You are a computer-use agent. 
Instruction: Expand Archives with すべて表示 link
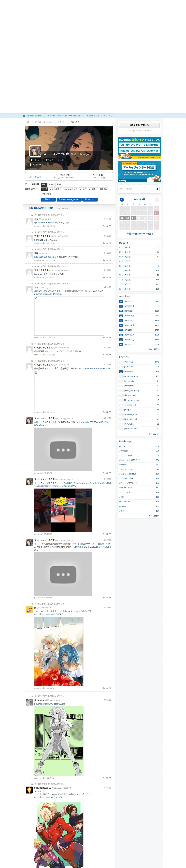pos(154,349)
